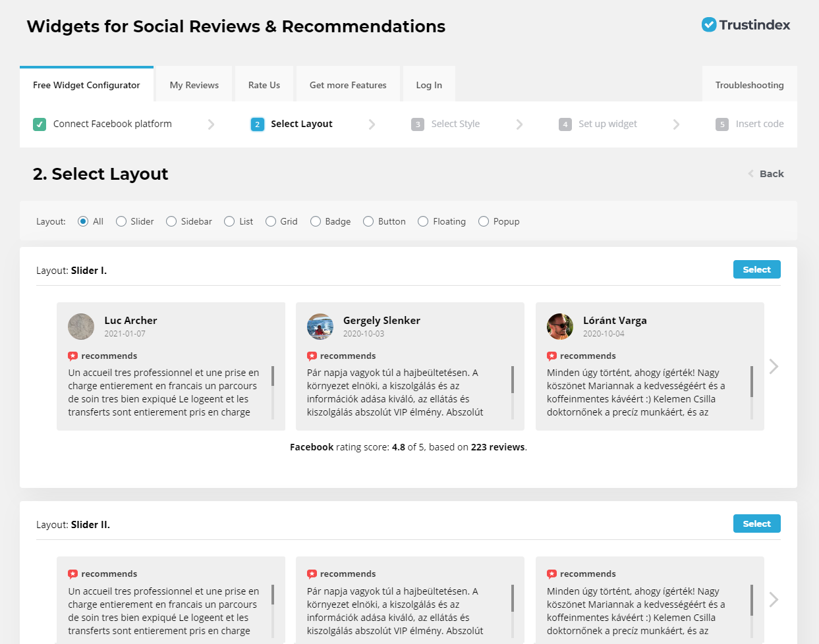
Task: Open the Get more Features tab
Action: pos(348,85)
